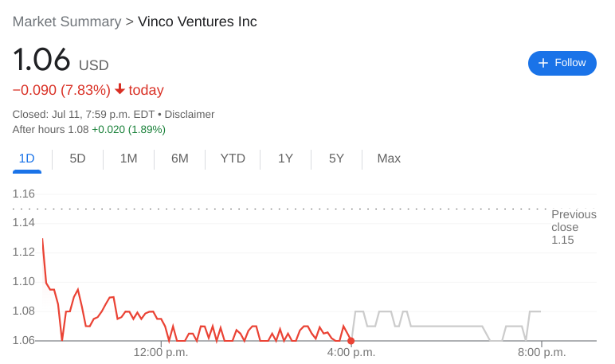Click the After hours 1.08 price text
Viewport: 615px width, 364px height.
point(50,129)
